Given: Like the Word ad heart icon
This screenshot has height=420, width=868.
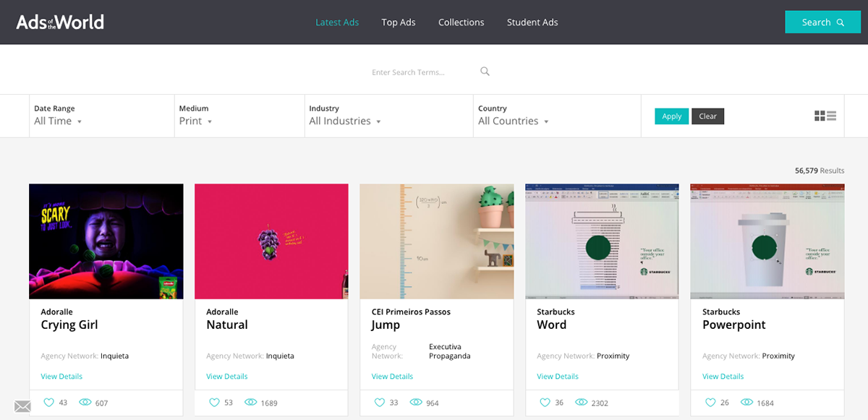Looking at the screenshot, I should click(x=545, y=403).
